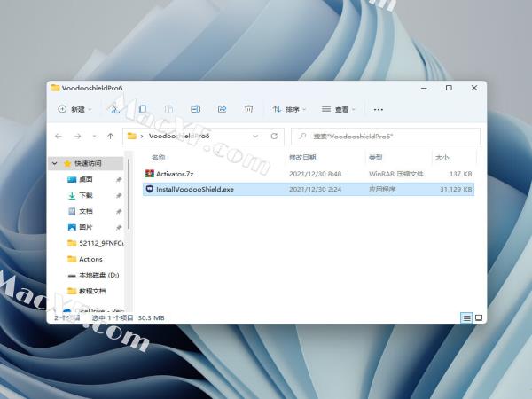Click 2021/12/30 8:48 date cell
This screenshot has height=399, width=532.
click(x=315, y=174)
